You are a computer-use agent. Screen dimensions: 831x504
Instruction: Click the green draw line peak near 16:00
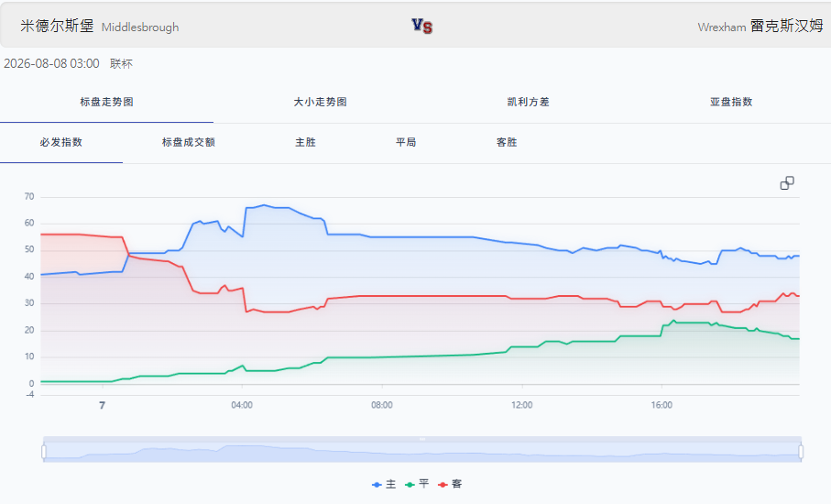[673, 320]
